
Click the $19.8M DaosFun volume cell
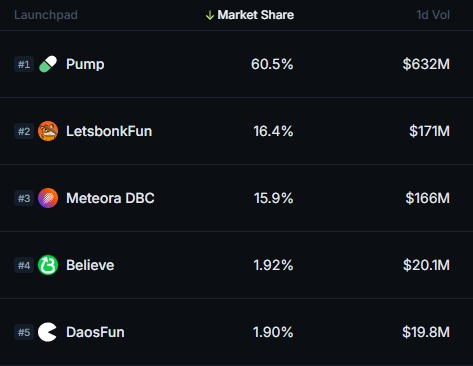point(426,332)
